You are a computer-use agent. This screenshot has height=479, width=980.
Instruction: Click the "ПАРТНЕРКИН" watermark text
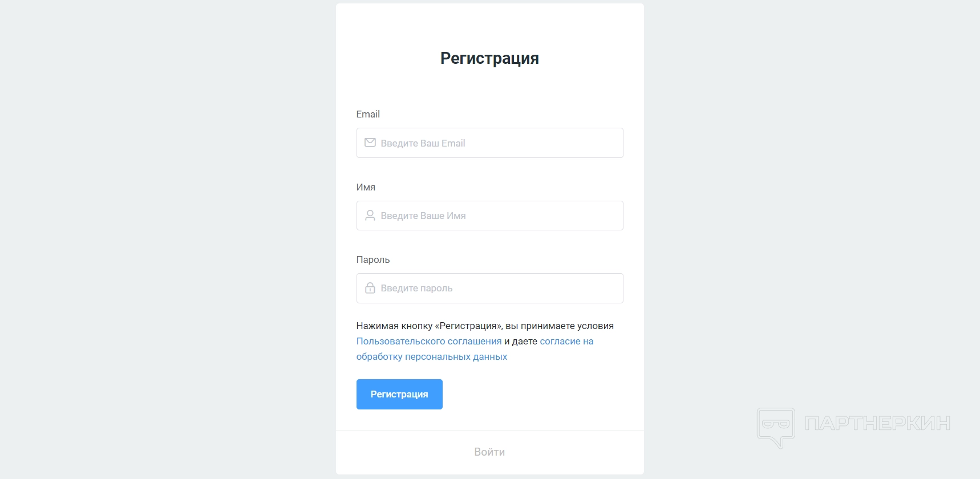point(877,423)
